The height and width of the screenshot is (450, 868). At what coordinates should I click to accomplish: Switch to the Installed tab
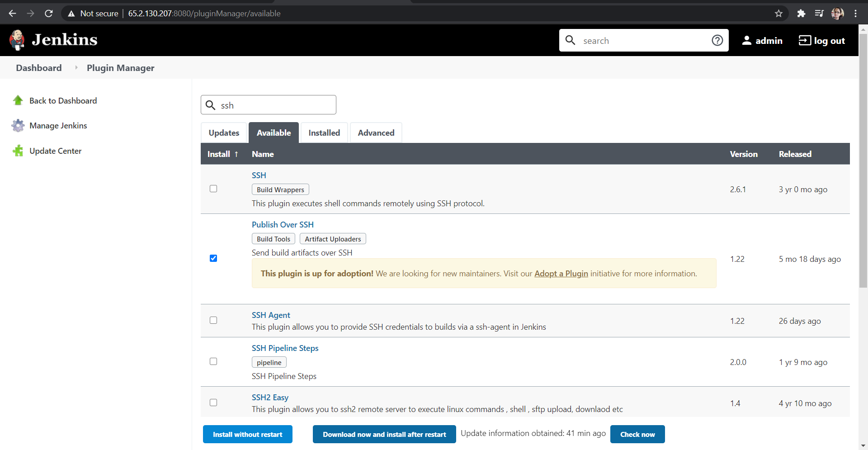pyautogui.click(x=324, y=133)
